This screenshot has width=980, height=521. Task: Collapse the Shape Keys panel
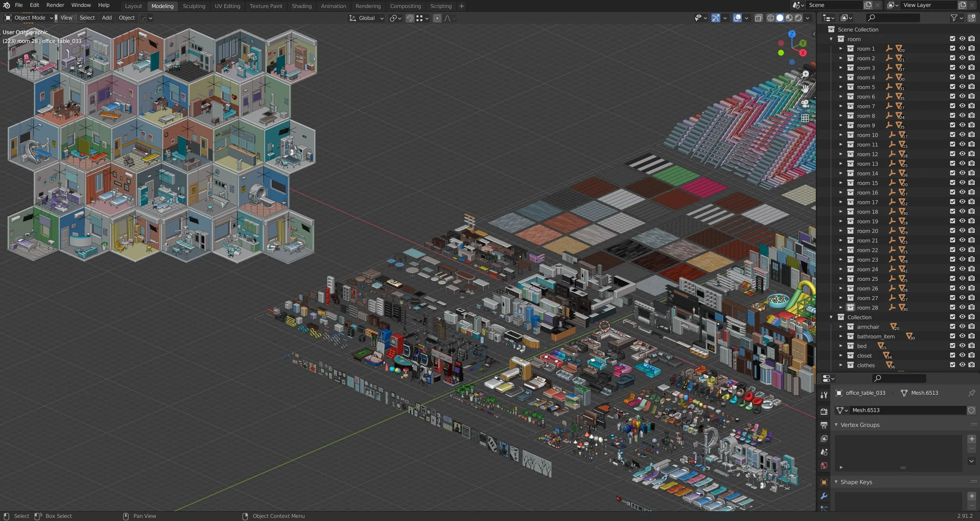(x=836, y=482)
